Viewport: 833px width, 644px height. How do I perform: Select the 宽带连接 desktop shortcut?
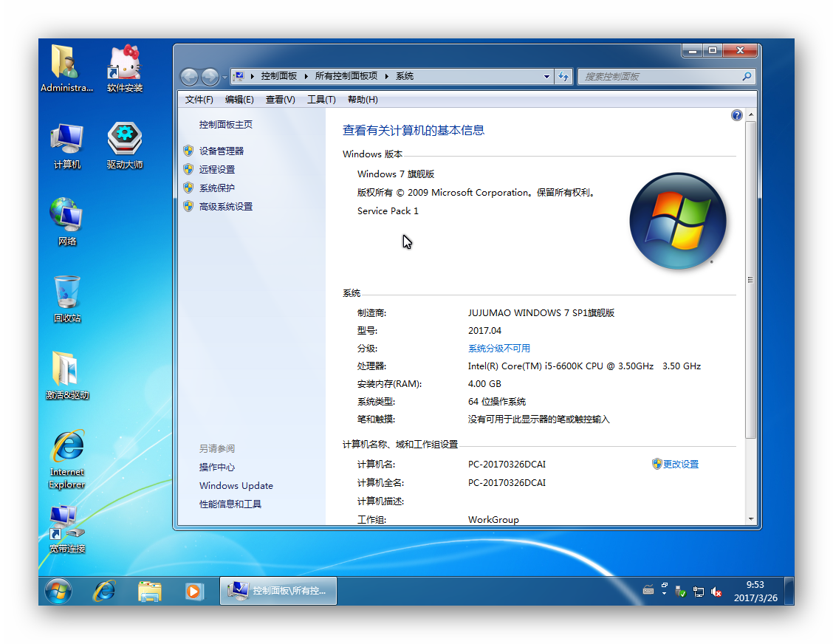(67, 530)
